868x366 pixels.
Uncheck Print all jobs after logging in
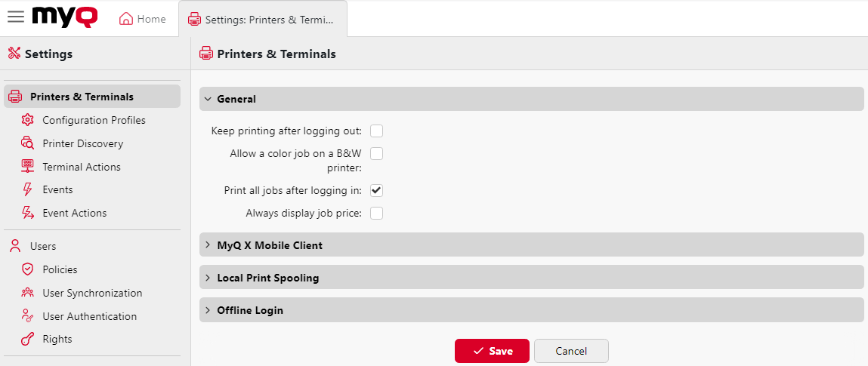click(x=376, y=190)
